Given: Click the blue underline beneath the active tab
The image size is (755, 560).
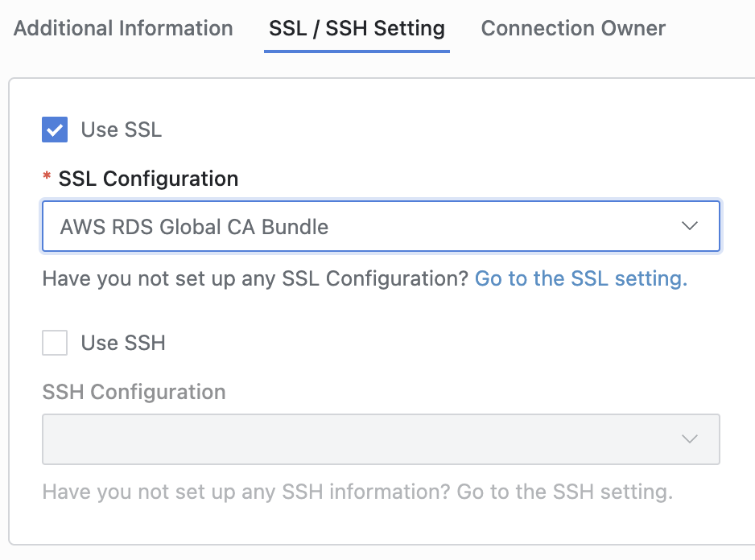Looking at the screenshot, I should (357, 51).
